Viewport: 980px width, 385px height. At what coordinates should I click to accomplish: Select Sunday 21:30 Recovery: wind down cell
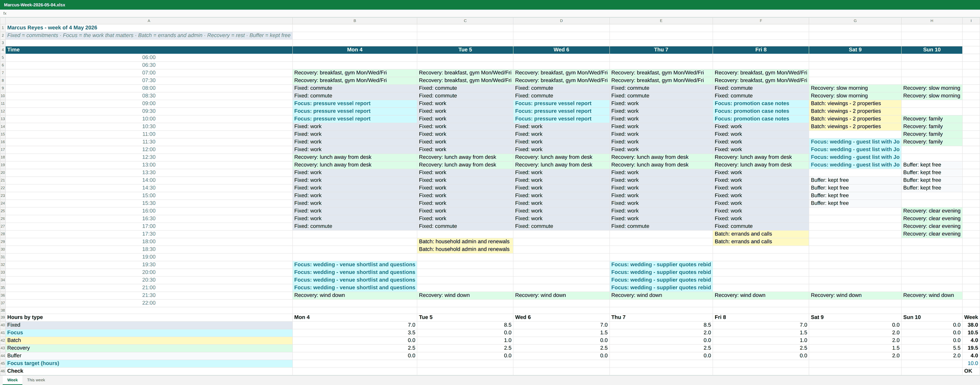click(932, 295)
